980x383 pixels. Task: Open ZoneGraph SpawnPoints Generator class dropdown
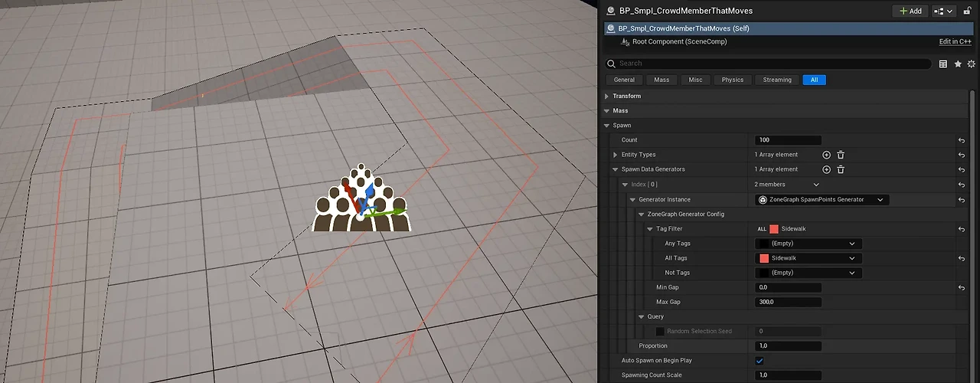(x=822, y=199)
